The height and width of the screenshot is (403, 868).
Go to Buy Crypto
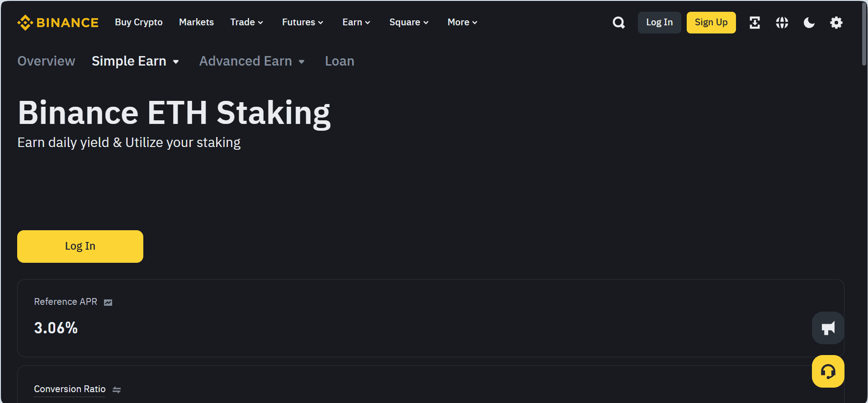(x=139, y=22)
